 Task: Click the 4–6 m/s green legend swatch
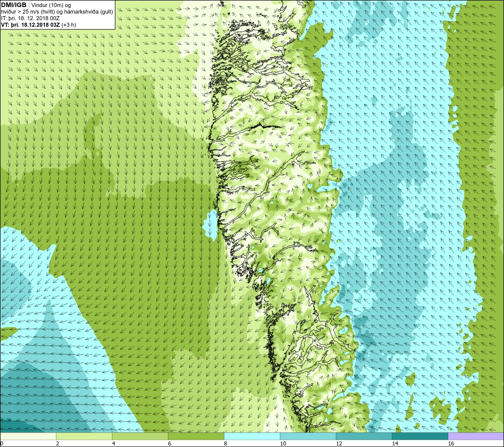coord(140,436)
